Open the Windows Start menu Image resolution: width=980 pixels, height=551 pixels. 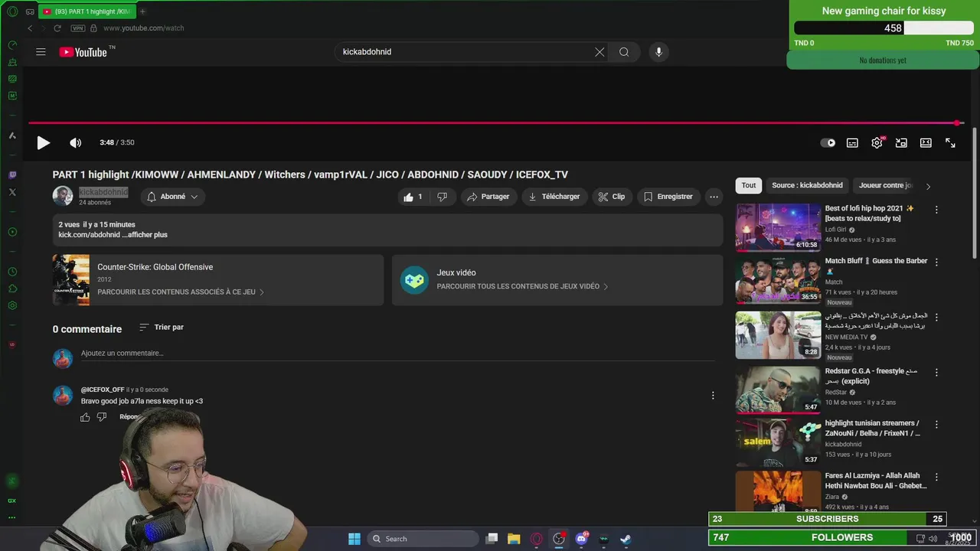tap(354, 539)
